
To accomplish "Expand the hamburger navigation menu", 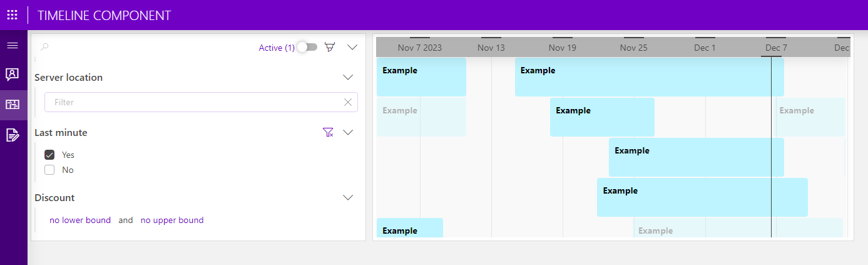I will [12, 46].
